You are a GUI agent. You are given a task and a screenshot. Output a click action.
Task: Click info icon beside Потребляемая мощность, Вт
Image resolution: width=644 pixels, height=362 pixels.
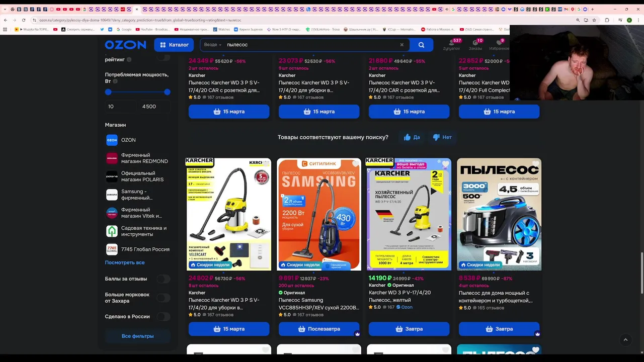point(115,81)
